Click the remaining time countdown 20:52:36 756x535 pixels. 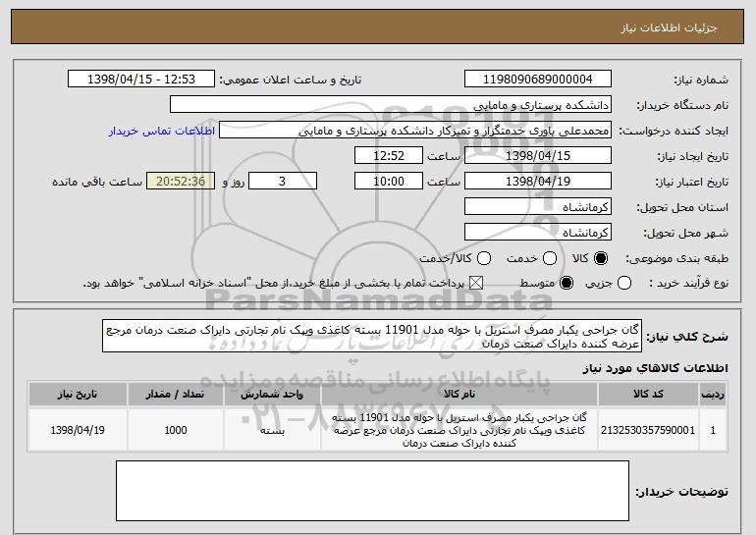pyautogui.click(x=181, y=182)
